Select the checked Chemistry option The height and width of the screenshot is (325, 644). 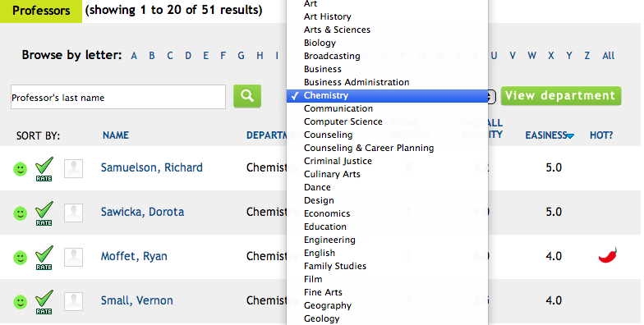point(388,95)
